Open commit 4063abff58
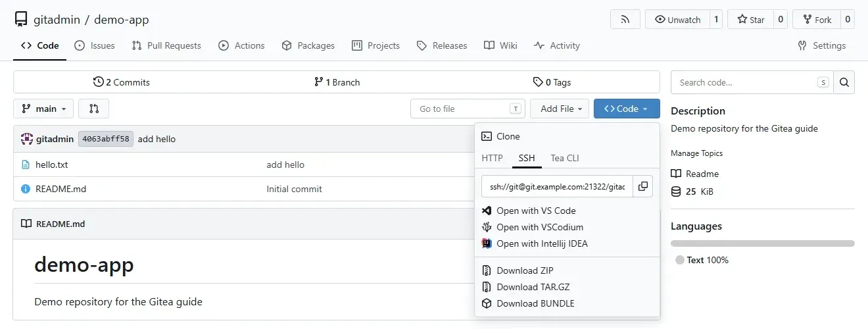Viewport: 868px width, 329px height. coord(106,139)
